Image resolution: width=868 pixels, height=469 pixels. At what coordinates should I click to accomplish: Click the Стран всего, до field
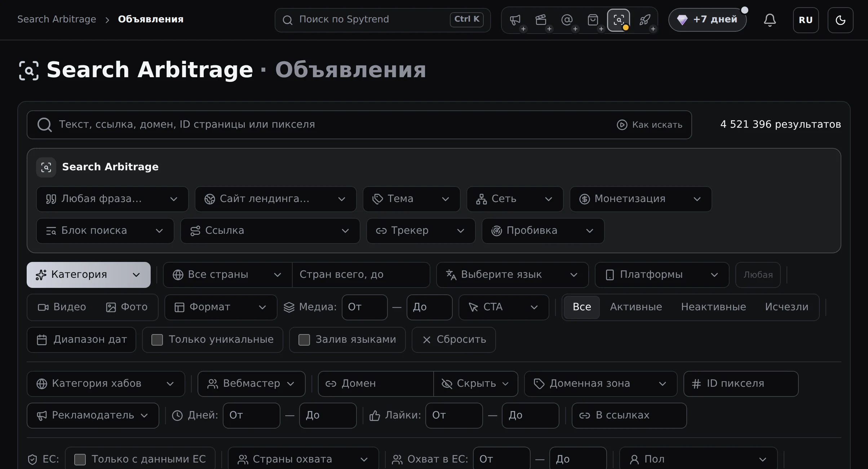pyautogui.click(x=361, y=275)
